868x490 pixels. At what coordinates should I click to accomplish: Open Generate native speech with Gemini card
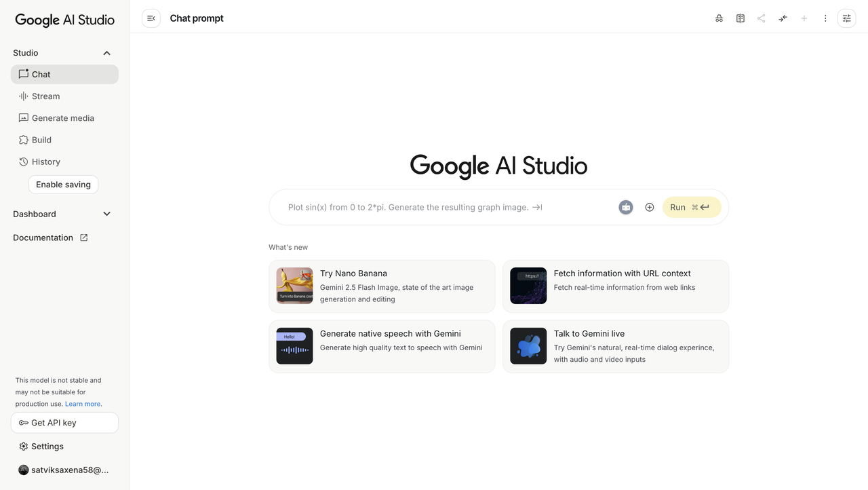(382, 347)
